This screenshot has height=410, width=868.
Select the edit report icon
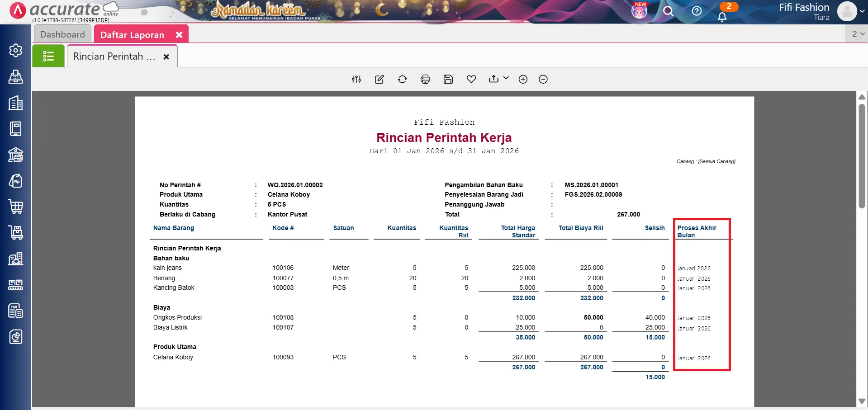tap(379, 79)
